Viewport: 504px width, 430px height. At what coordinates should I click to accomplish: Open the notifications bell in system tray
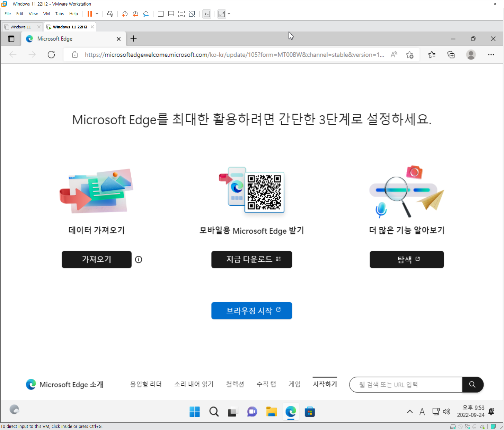click(491, 412)
